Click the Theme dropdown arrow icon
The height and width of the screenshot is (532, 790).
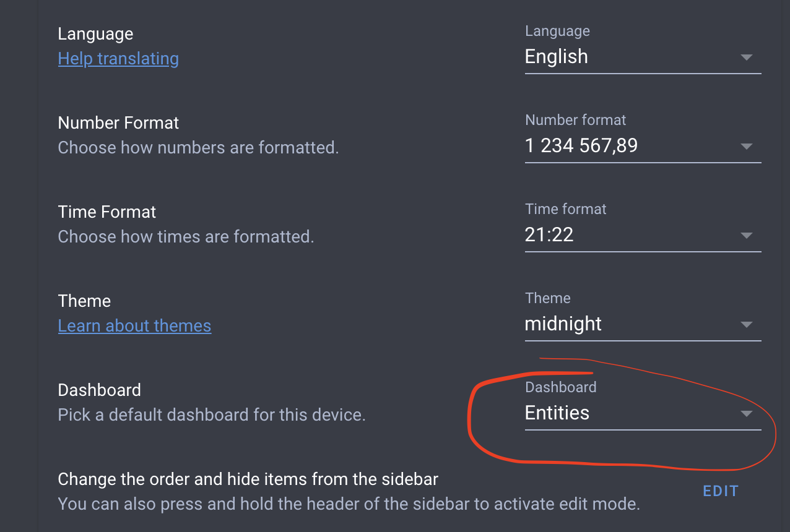coord(746,325)
